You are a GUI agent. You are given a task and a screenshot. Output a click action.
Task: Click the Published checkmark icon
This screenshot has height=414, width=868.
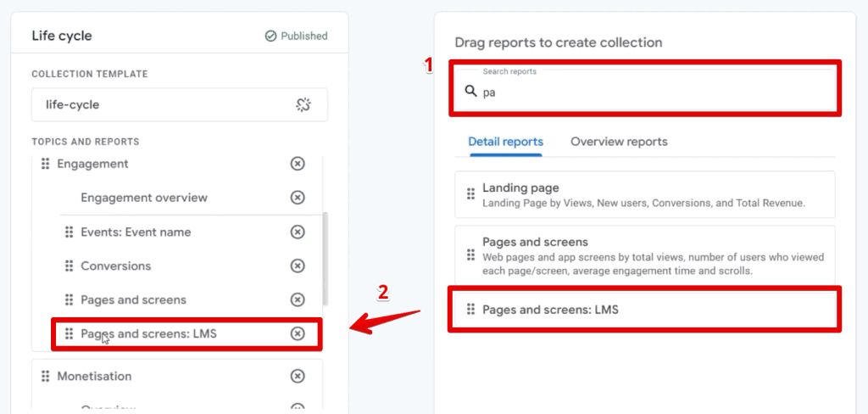[x=270, y=36]
